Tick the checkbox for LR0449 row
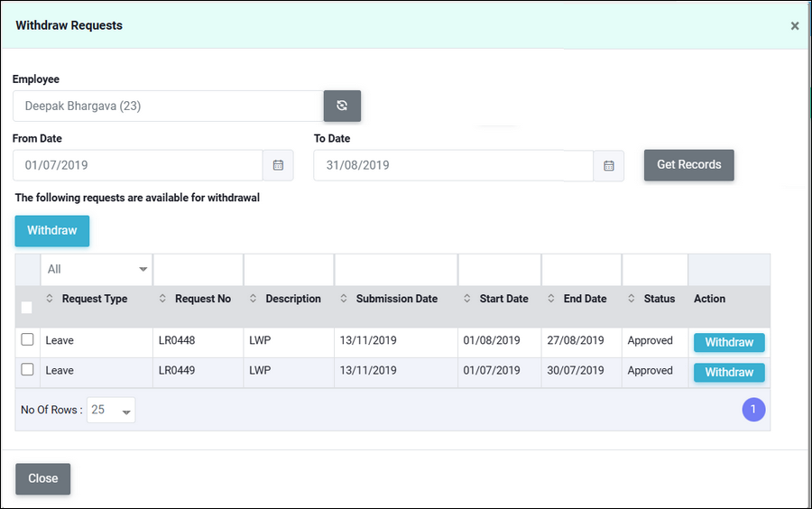 pyautogui.click(x=27, y=369)
